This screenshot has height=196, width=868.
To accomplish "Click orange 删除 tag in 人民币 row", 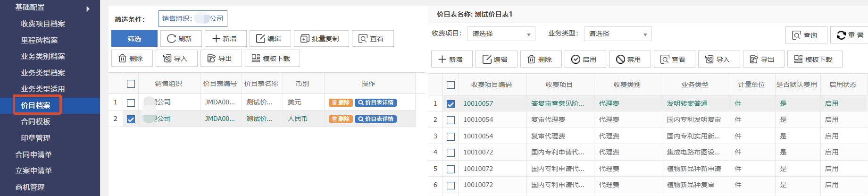I will coord(341,119).
